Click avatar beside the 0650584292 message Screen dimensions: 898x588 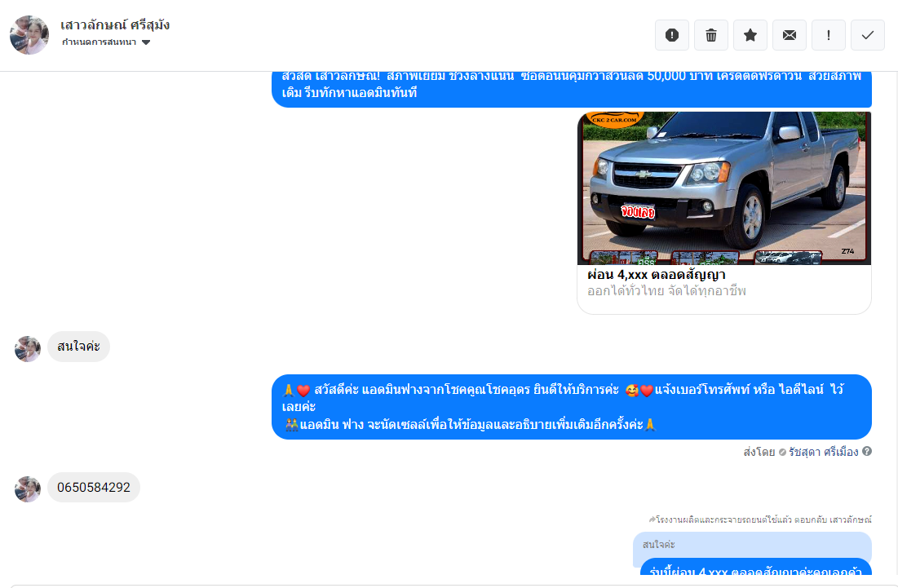coord(28,489)
